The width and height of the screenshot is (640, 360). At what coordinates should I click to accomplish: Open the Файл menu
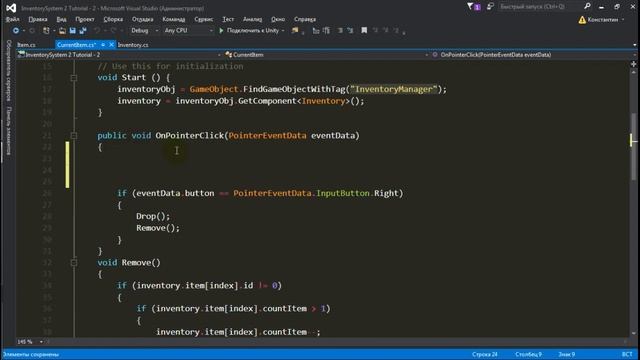[13, 19]
